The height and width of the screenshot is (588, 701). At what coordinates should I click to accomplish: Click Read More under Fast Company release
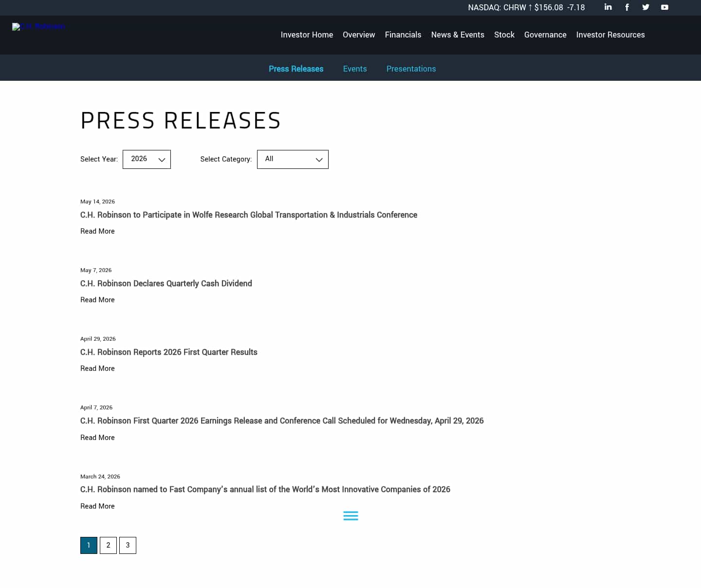tap(97, 506)
